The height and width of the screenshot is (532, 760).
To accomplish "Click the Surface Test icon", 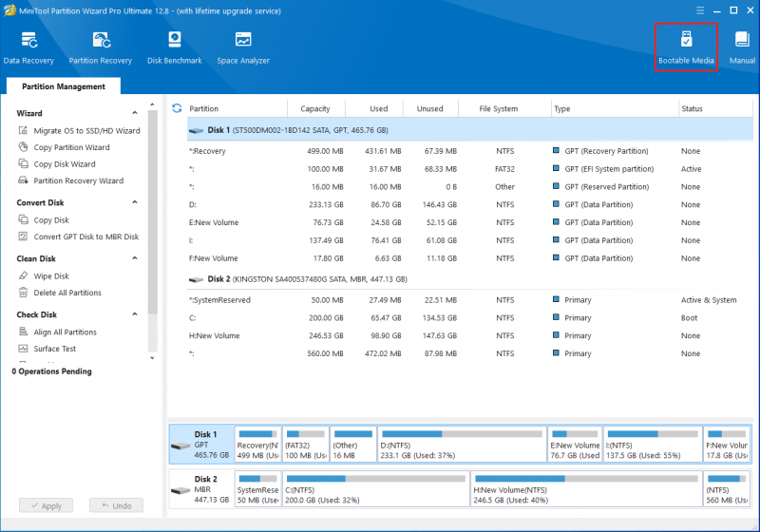I will [23, 349].
